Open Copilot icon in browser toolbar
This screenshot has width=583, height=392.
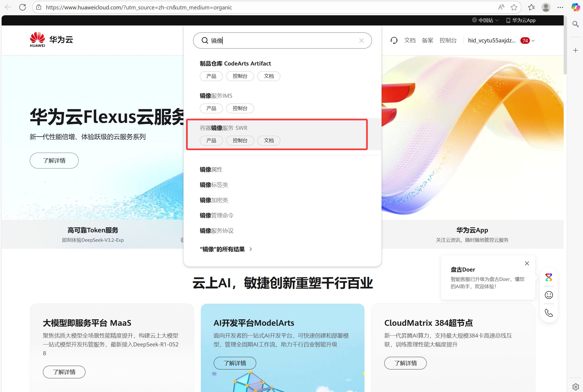tap(575, 7)
